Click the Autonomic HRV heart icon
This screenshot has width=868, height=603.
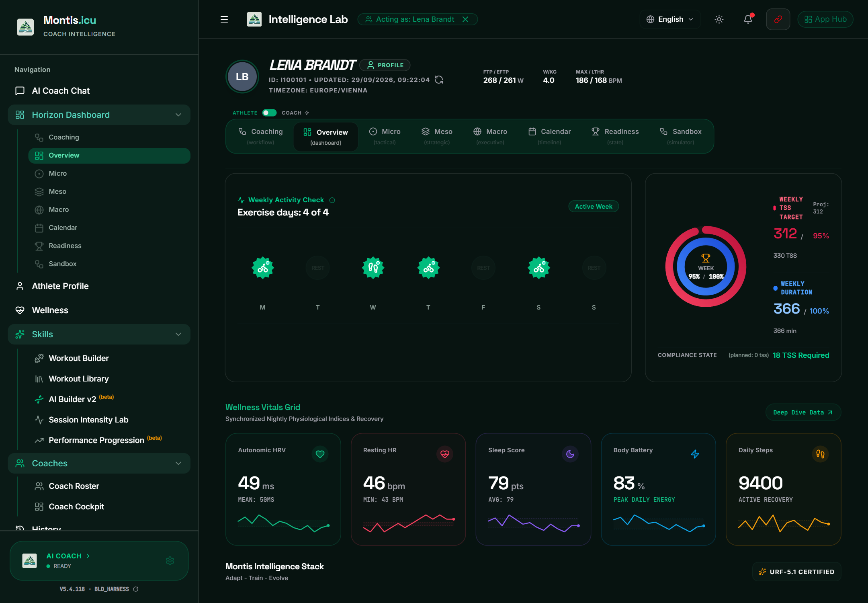pyautogui.click(x=320, y=454)
